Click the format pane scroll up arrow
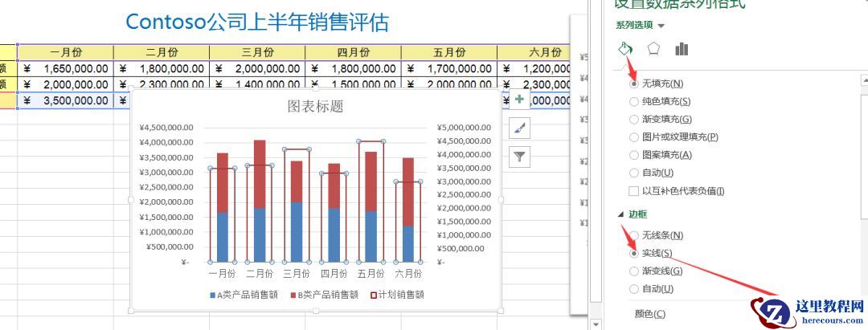This screenshot has height=330, width=868. (x=864, y=80)
